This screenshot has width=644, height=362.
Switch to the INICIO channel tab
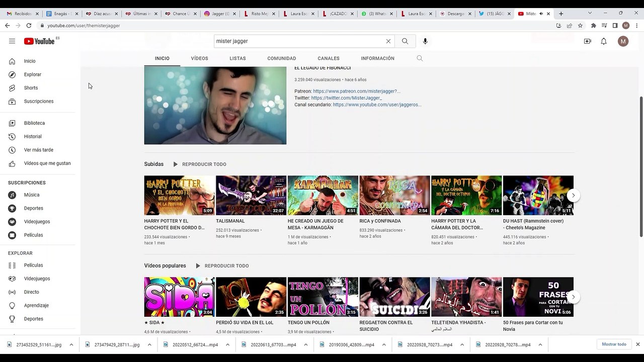tap(162, 58)
